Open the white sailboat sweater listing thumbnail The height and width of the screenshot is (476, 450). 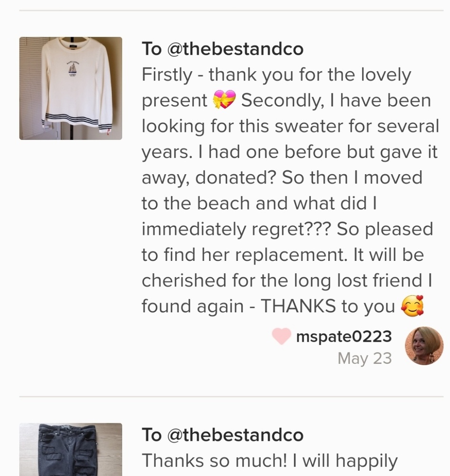[x=71, y=89]
